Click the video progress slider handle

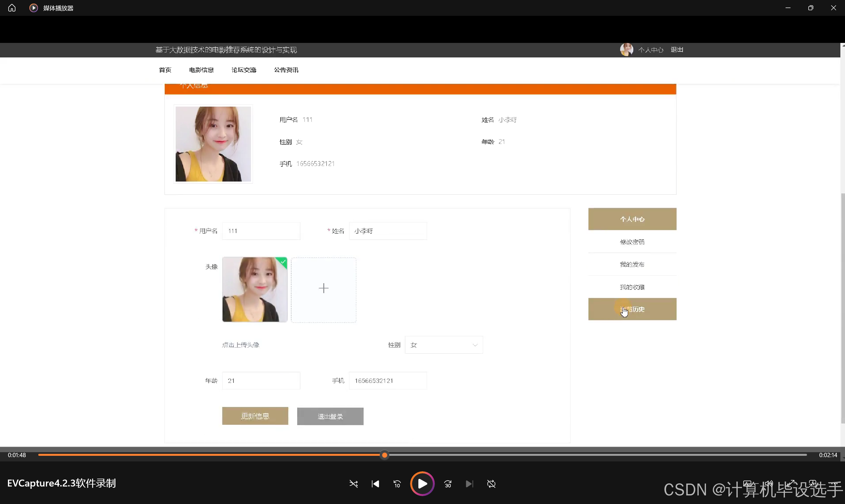coord(384,455)
